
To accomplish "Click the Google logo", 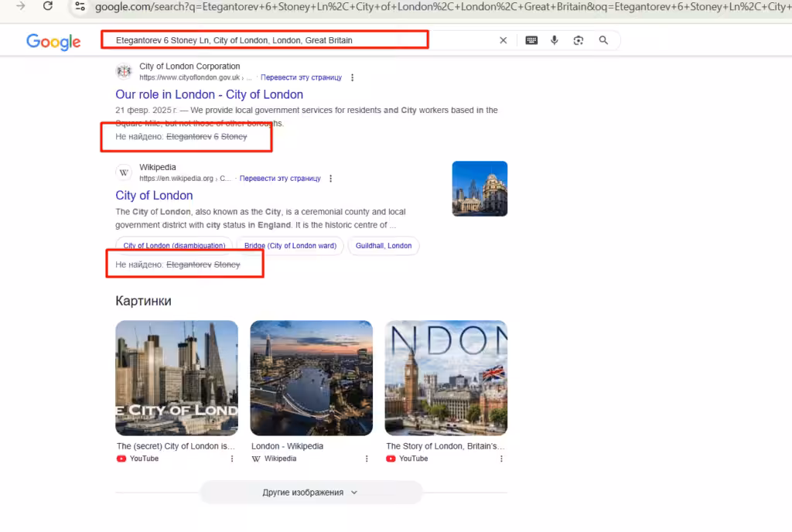I will pos(53,42).
